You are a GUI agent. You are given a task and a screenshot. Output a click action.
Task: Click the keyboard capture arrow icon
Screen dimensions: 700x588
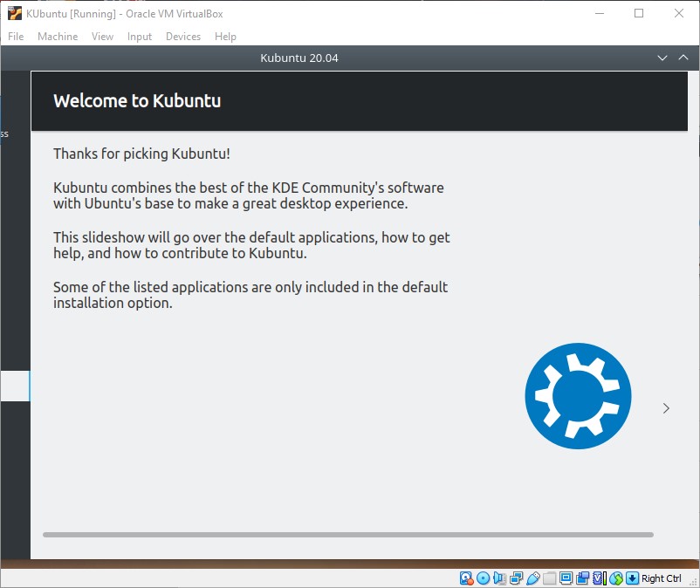coord(632,578)
